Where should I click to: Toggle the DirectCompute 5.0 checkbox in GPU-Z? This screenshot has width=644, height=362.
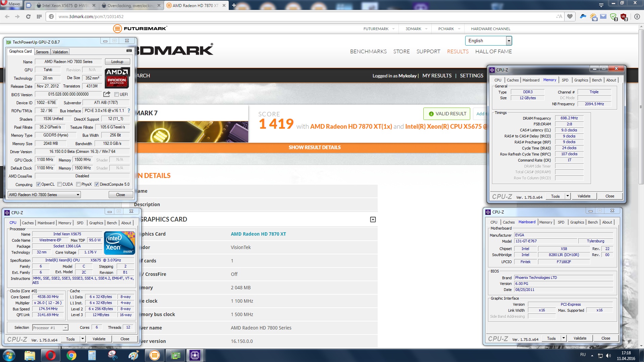(x=97, y=184)
